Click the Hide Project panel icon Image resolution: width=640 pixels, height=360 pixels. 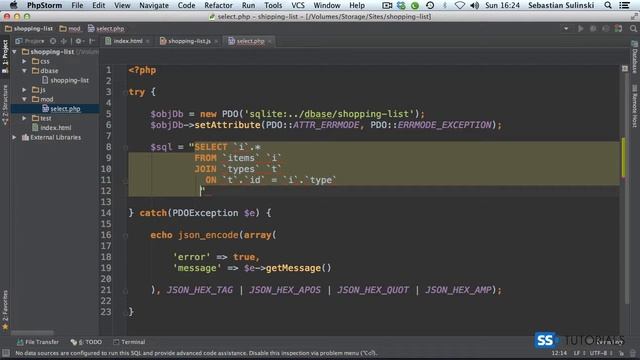[x=92, y=41]
